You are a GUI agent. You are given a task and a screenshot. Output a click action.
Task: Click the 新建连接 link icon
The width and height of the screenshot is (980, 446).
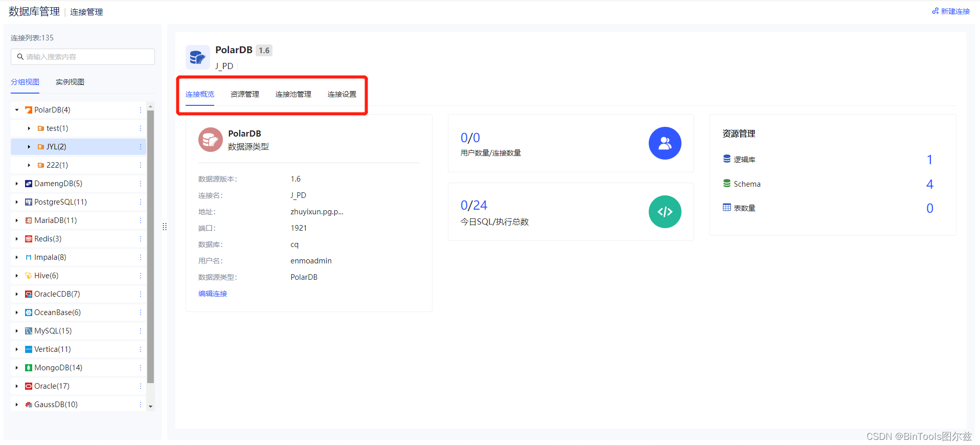935,11
